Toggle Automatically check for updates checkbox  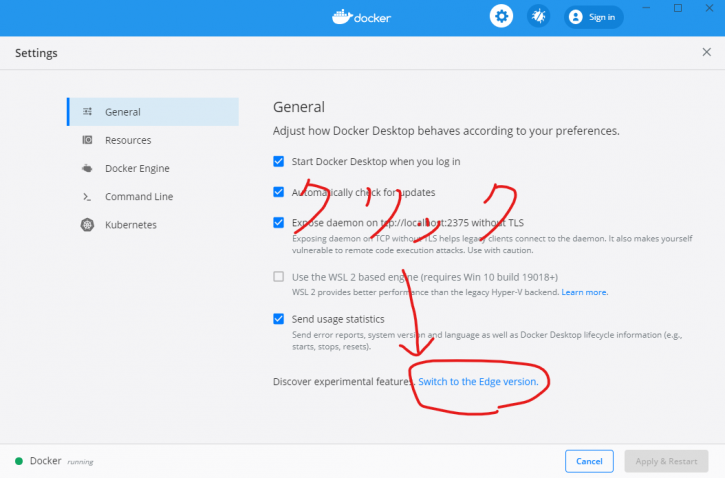coord(278,192)
